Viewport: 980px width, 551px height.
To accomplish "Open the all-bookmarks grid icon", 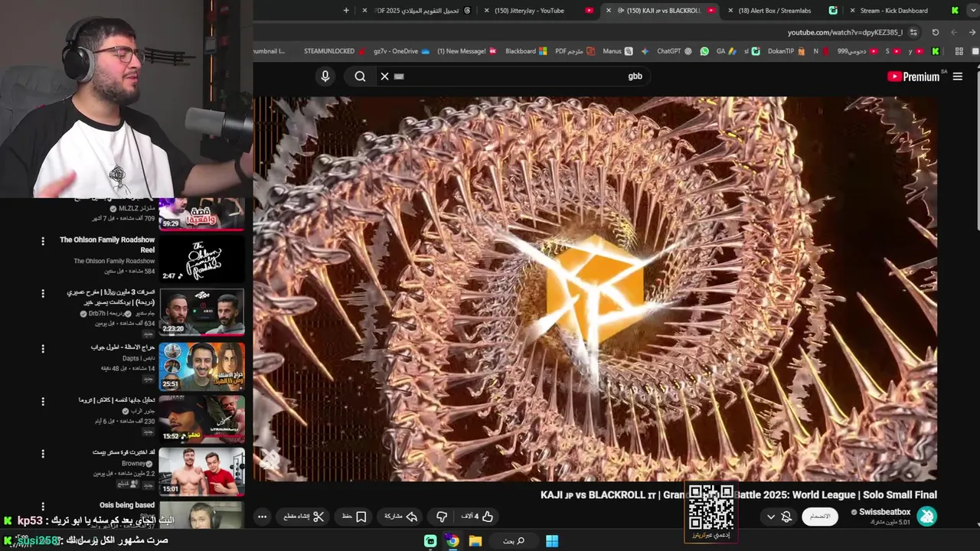I will (959, 51).
